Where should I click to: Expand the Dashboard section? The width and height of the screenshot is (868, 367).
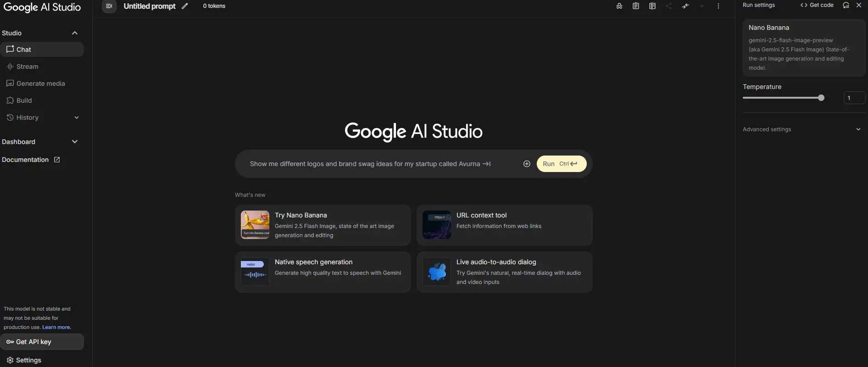pyautogui.click(x=75, y=142)
